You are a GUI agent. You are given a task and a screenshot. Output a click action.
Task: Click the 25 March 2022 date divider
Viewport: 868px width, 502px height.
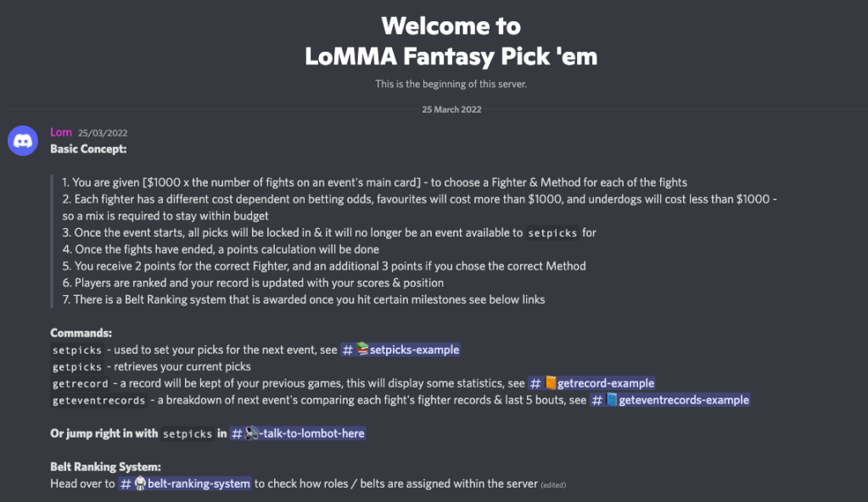coord(451,109)
